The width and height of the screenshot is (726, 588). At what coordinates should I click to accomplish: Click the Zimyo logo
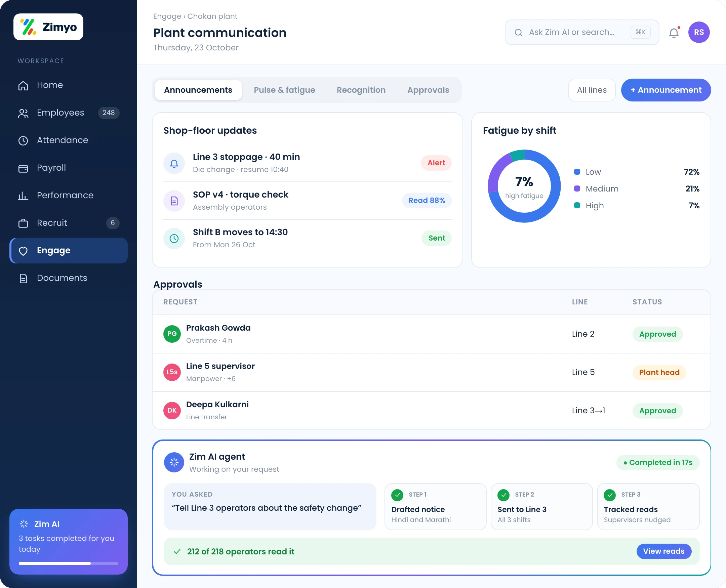point(48,27)
